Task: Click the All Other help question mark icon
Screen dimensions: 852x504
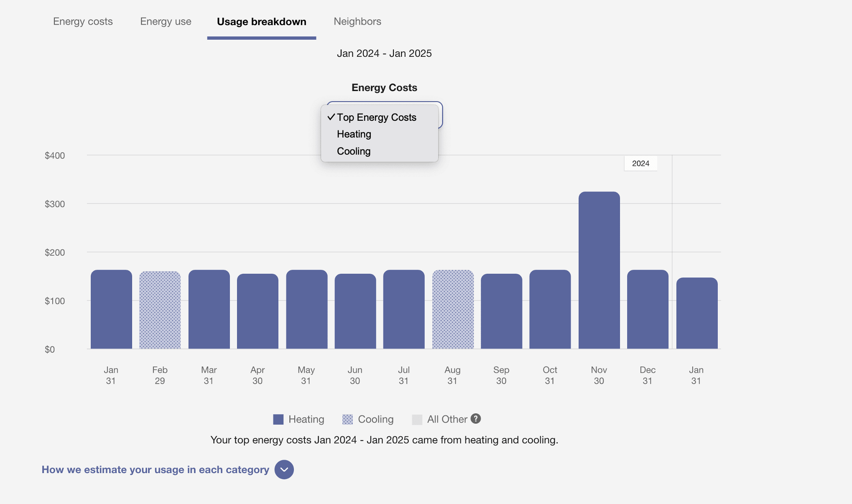Action: 475,419
